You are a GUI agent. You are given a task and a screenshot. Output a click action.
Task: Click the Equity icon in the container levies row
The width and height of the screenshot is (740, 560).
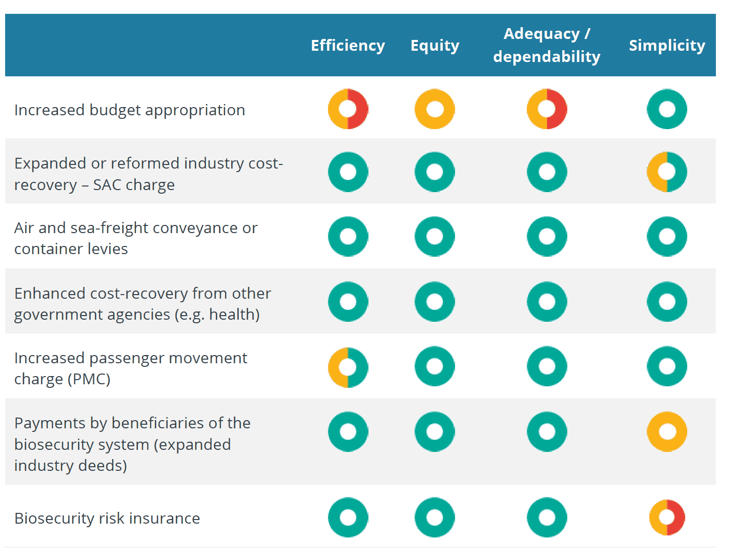click(435, 236)
